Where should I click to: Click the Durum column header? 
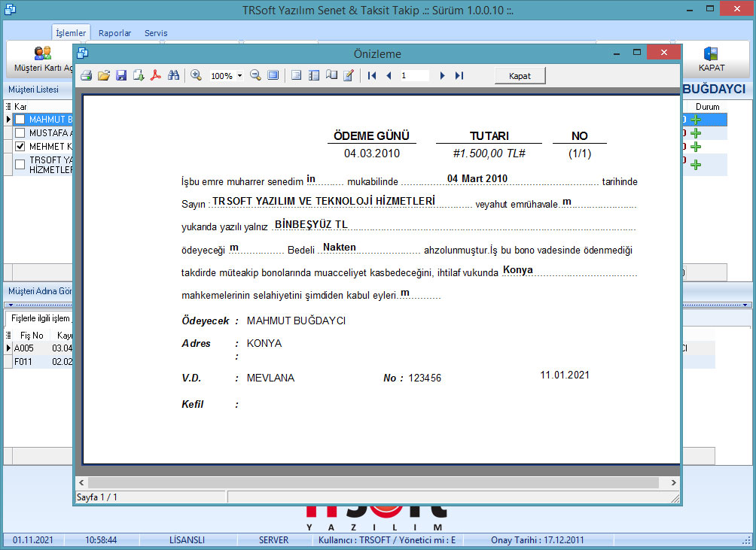707,106
